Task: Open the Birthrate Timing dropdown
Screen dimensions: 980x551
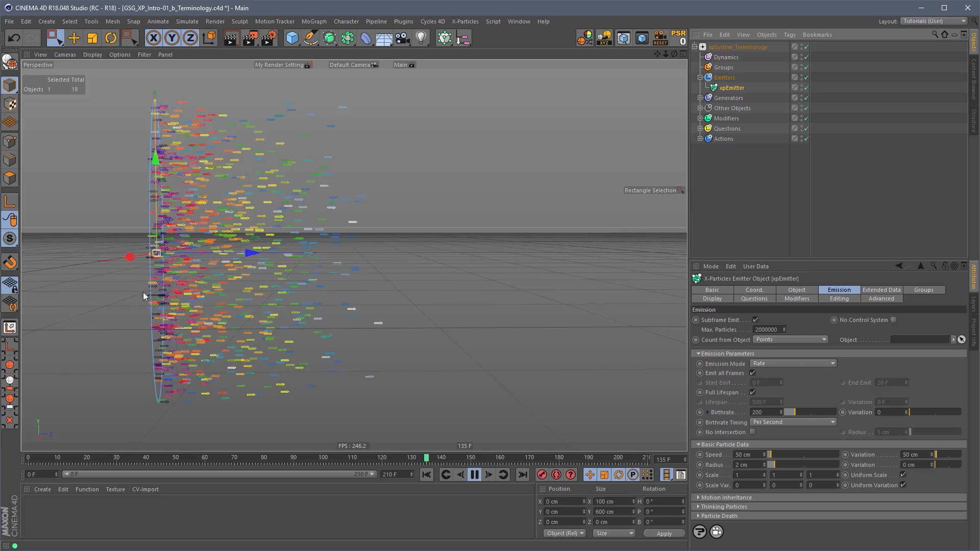Action: 793,422
